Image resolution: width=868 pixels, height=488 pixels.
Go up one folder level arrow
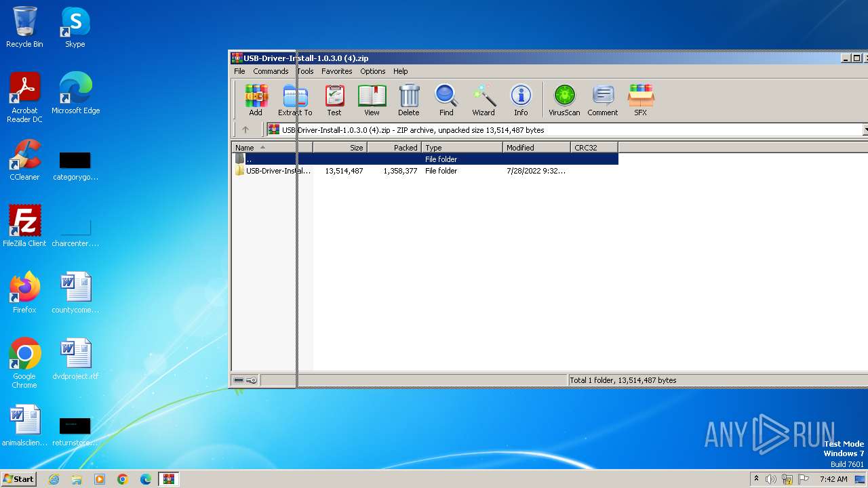[x=245, y=129]
